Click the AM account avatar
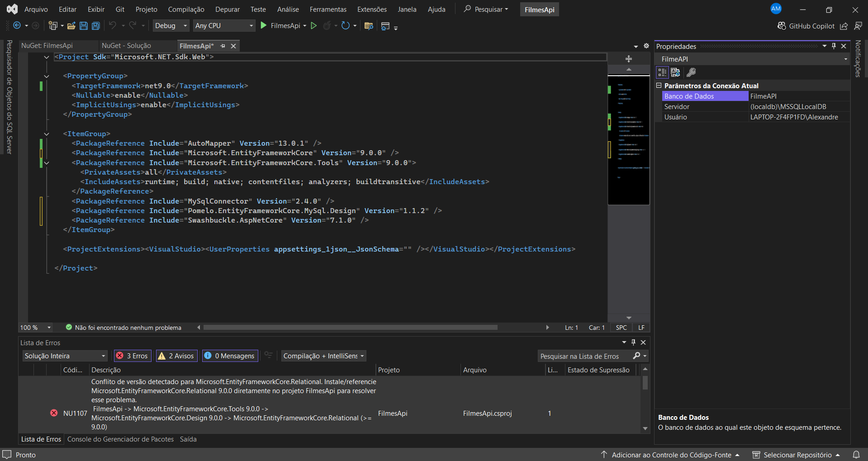Image resolution: width=868 pixels, height=461 pixels. pyautogui.click(x=776, y=9)
